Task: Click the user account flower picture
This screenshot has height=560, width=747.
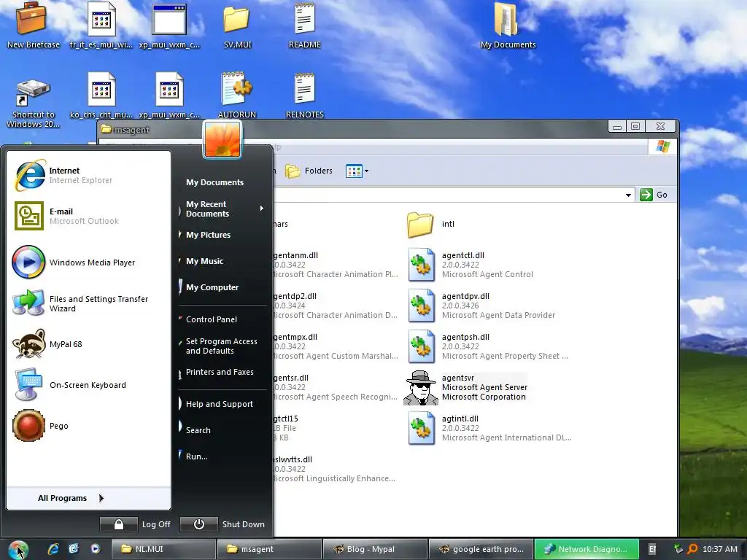Action: pyautogui.click(x=222, y=139)
